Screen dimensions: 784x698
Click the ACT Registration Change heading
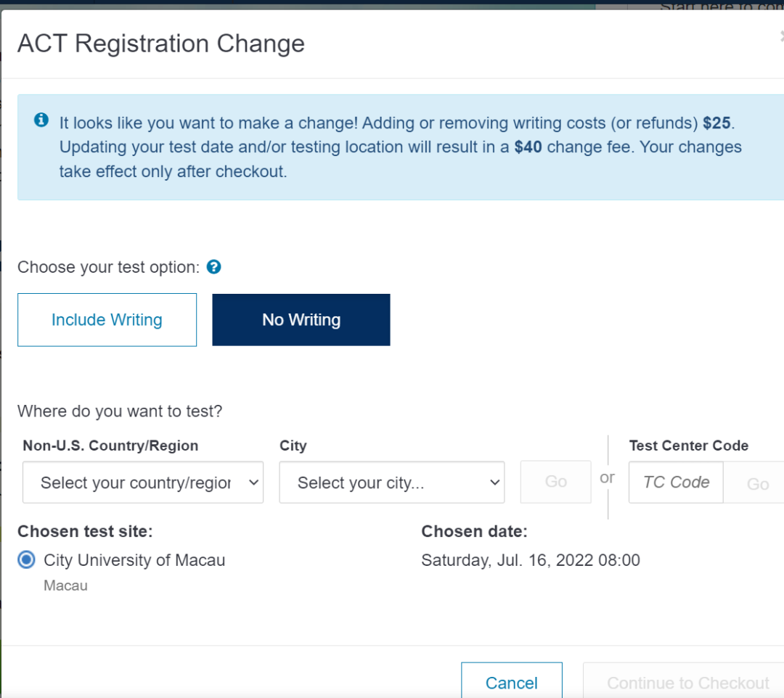161,44
